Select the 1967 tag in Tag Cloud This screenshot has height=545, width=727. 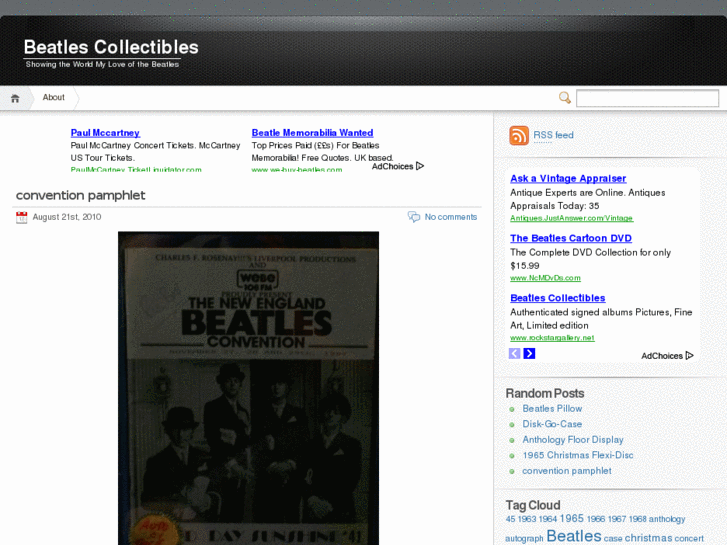pos(617,519)
